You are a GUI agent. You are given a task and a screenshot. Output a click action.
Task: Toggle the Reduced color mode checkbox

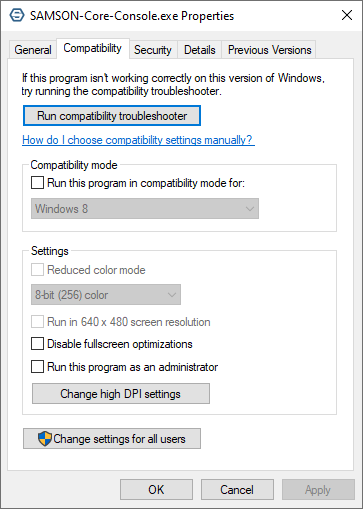click(x=37, y=270)
